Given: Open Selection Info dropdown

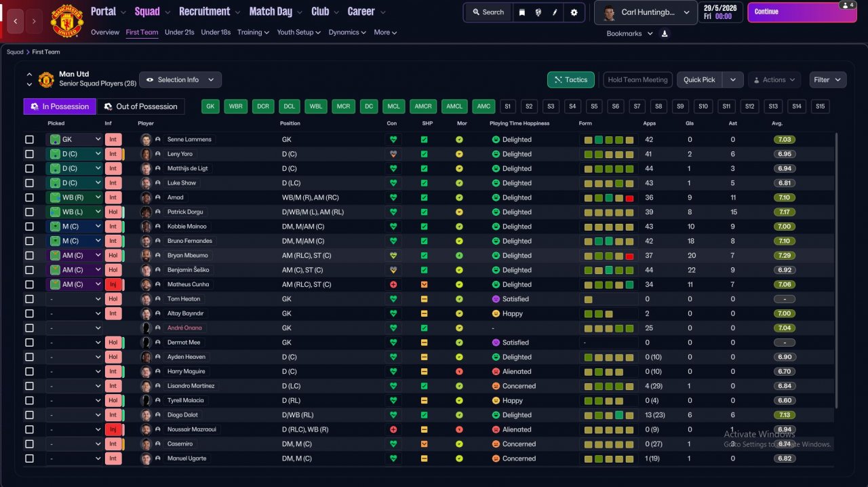Looking at the screenshot, I should (x=180, y=80).
